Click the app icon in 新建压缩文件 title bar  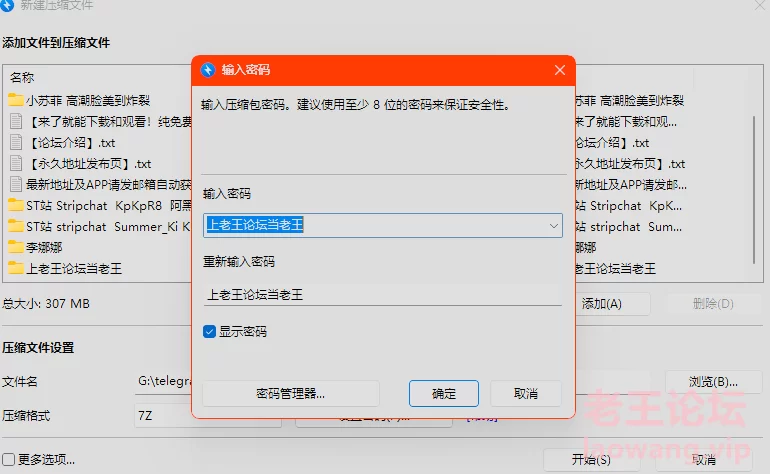pos(9,5)
